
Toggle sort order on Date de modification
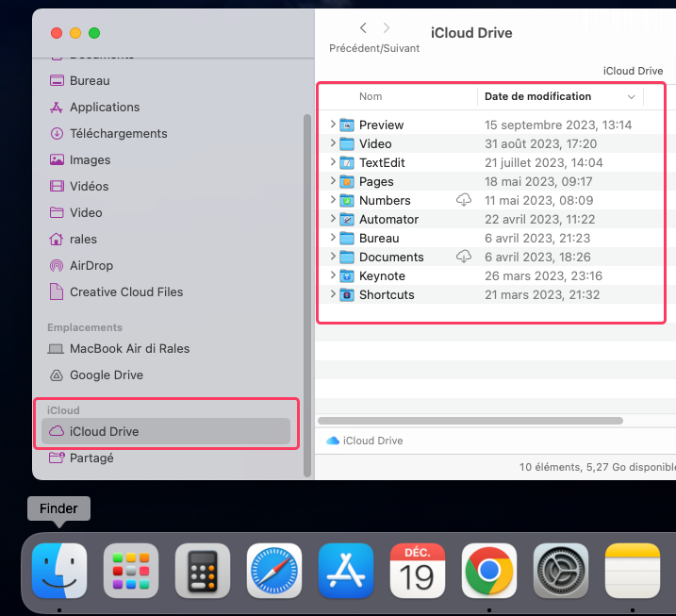(631, 96)
